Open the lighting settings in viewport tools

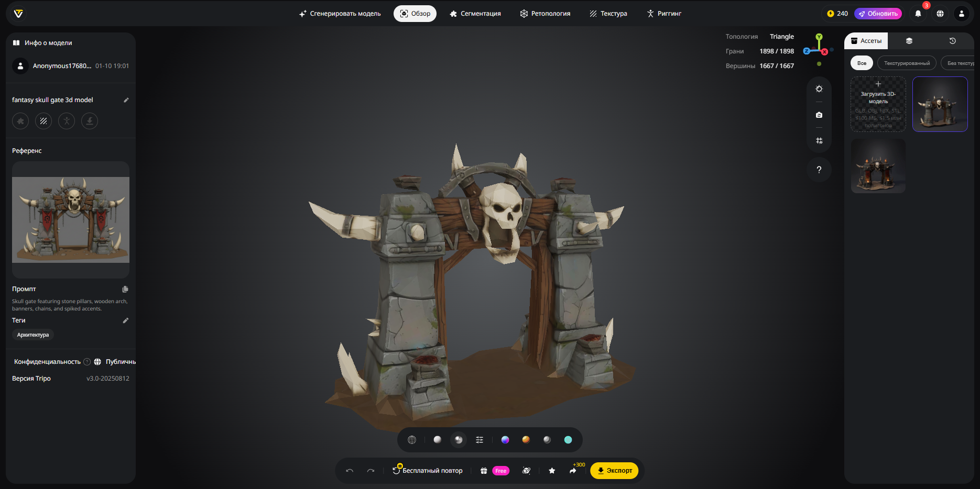point(819,89)
